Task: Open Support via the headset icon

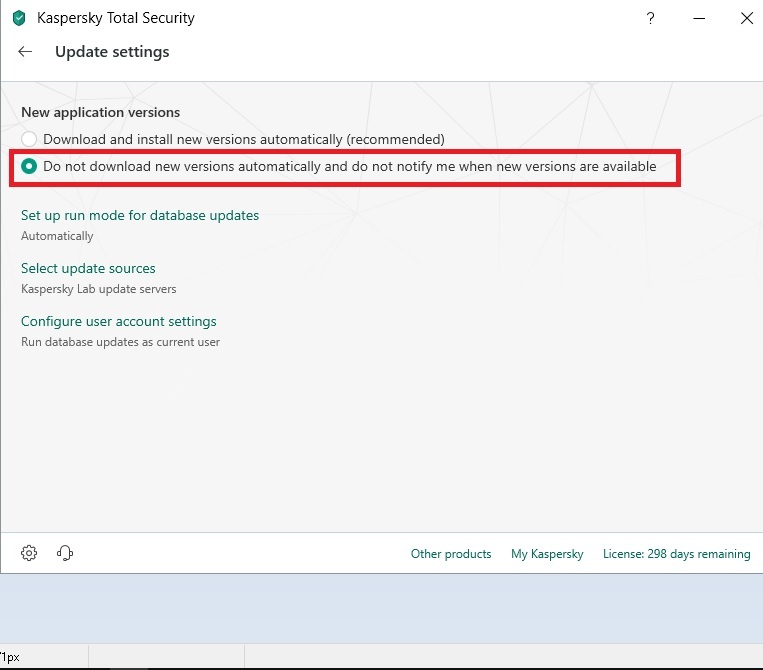Action: [65, 553]
